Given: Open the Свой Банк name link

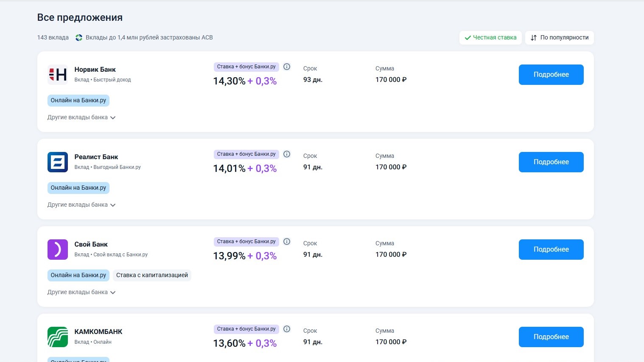Looking at the screenshot, I should (x=91, y=244).
